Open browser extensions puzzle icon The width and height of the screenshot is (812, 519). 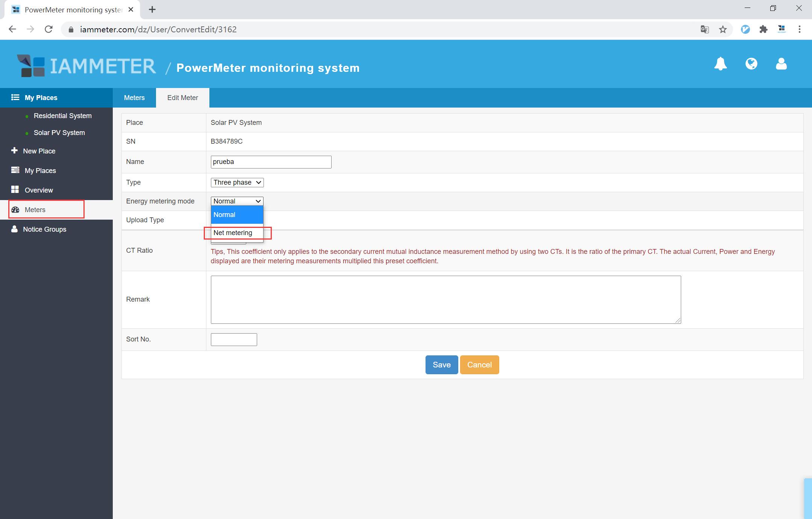pos(763,29)
